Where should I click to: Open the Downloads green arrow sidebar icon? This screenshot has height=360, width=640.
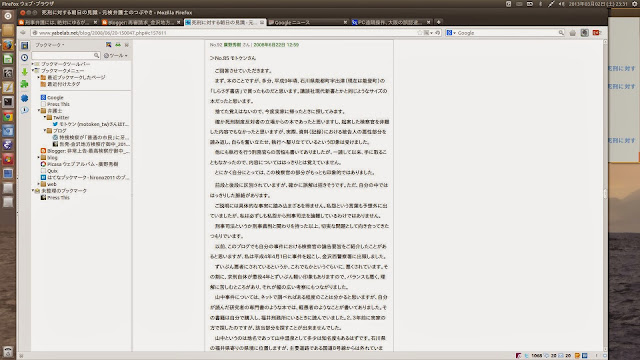coord(24,71)
